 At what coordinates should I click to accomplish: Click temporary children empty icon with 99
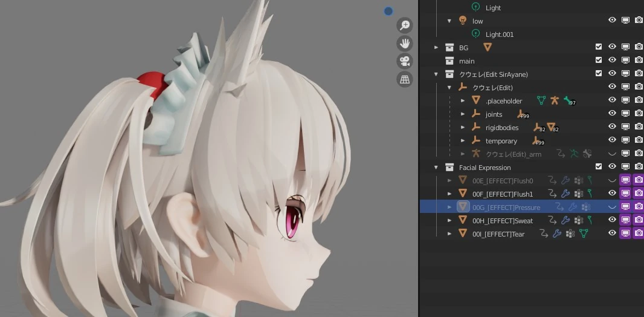click(x=538, y=141)
